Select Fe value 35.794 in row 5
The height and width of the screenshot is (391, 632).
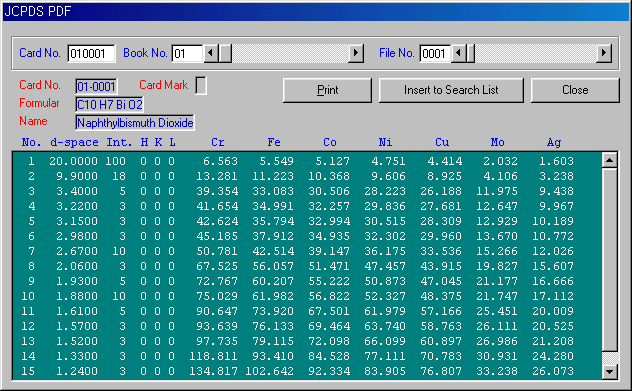click(x=273, y=221)
